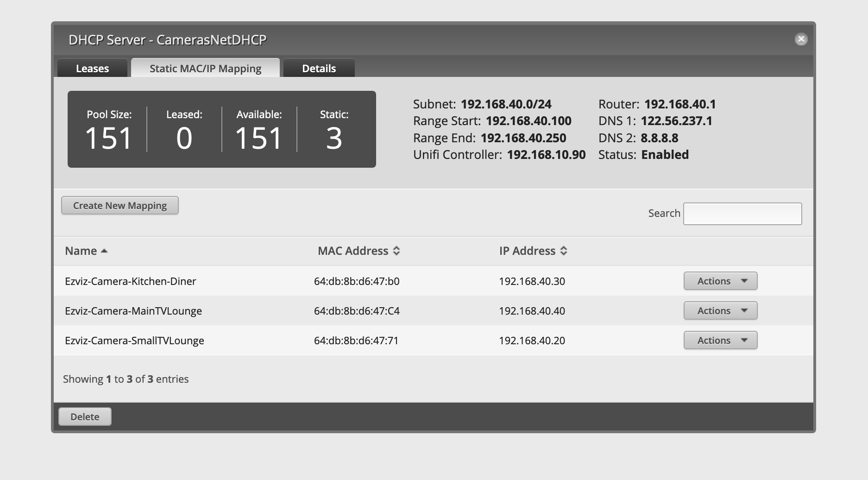
Task: Switch to the Leases tab
Action: [x=92, y=68]
